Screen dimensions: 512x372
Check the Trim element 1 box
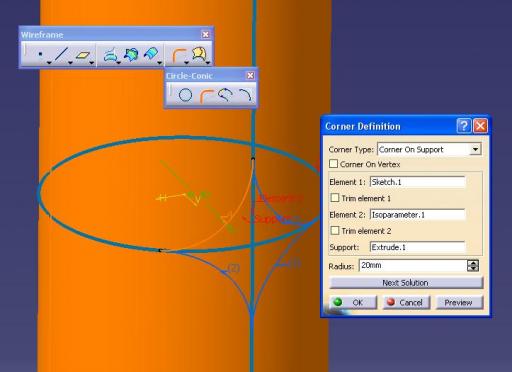335,198
